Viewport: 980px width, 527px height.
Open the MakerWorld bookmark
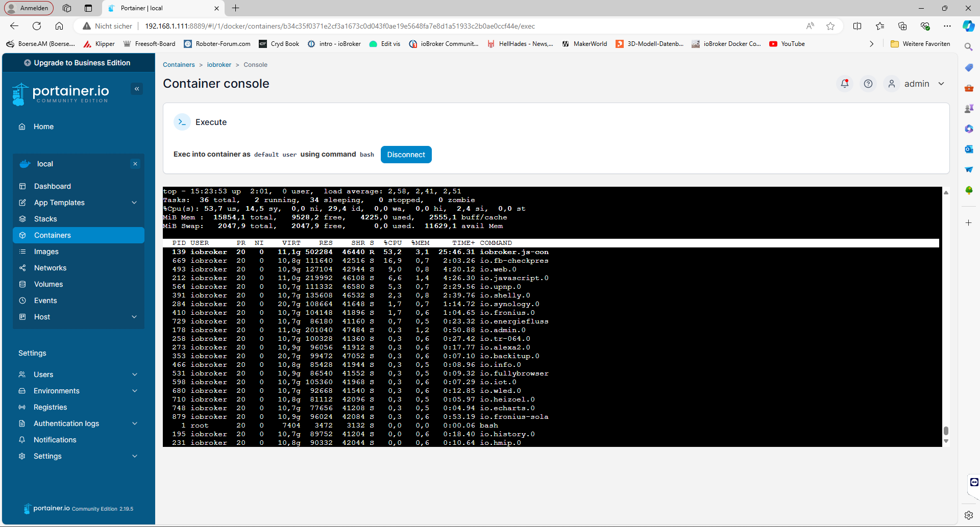coord(584,44)
